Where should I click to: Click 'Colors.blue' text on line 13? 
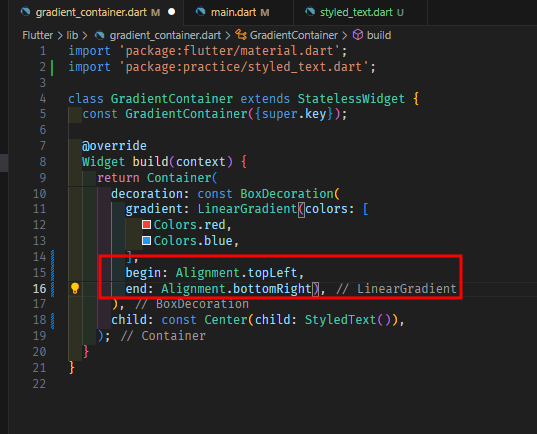(193, 241)
